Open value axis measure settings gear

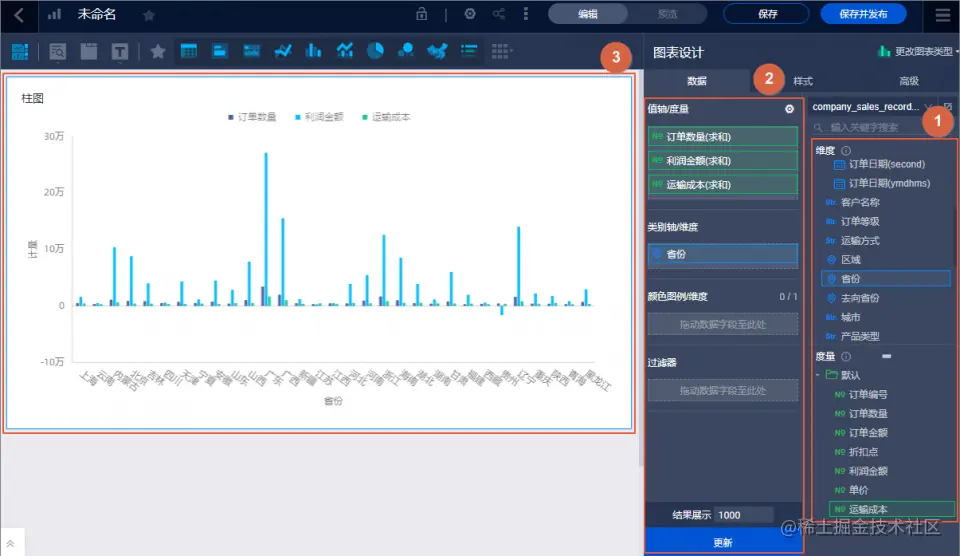(x=789, y=109)
